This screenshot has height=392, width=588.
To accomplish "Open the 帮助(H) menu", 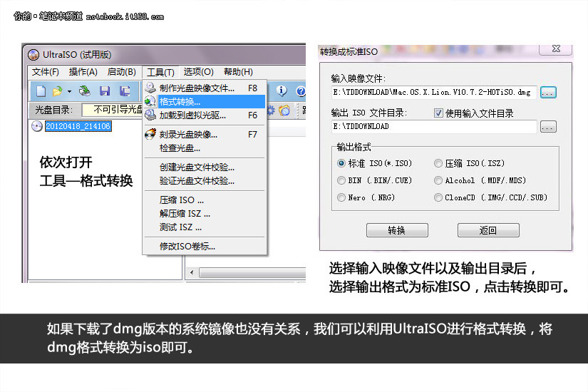I will tap(238, 72).
